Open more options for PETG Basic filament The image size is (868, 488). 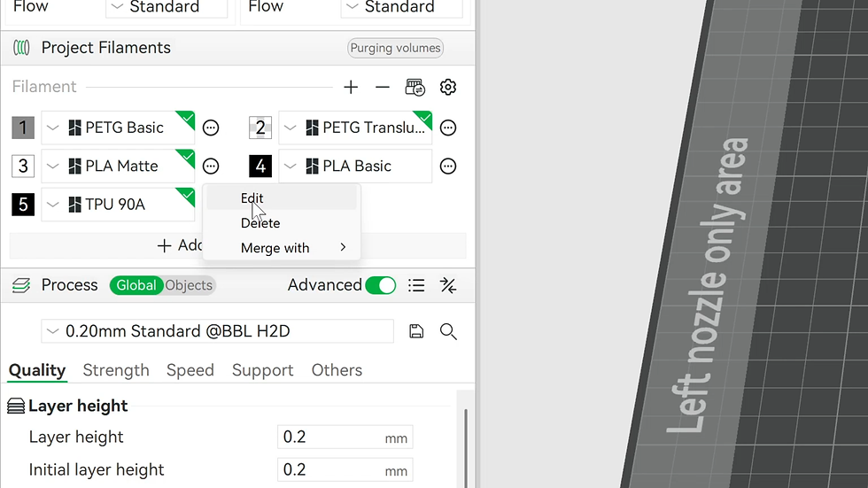(211, 128)
